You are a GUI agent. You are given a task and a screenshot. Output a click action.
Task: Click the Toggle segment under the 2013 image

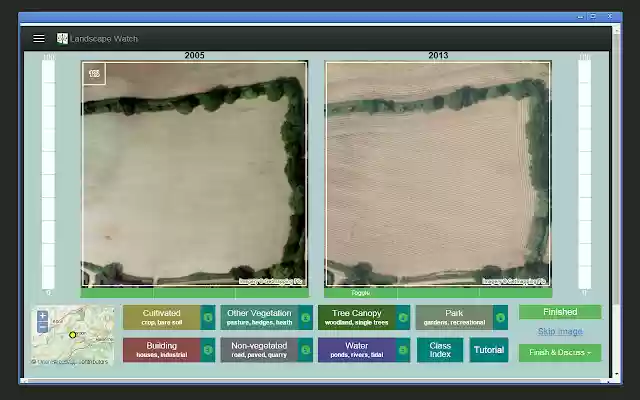click(x=360, y=293)
